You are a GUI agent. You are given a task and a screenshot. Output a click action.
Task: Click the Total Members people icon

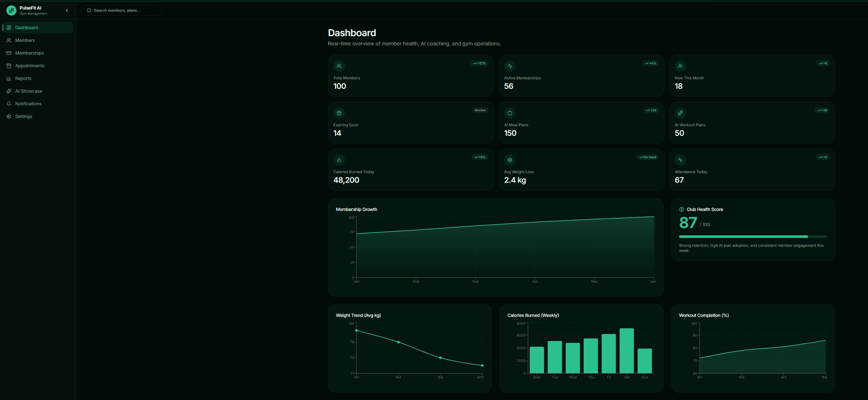(339, 66)
